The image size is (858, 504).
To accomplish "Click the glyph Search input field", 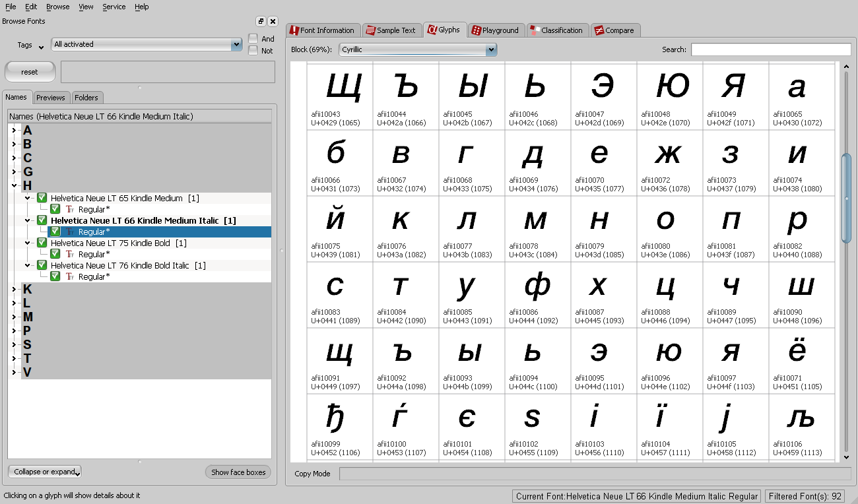I will (770, 49).
